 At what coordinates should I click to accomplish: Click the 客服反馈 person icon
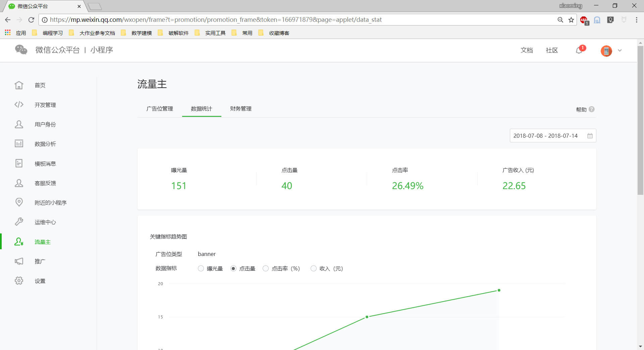tap(19, 183)
